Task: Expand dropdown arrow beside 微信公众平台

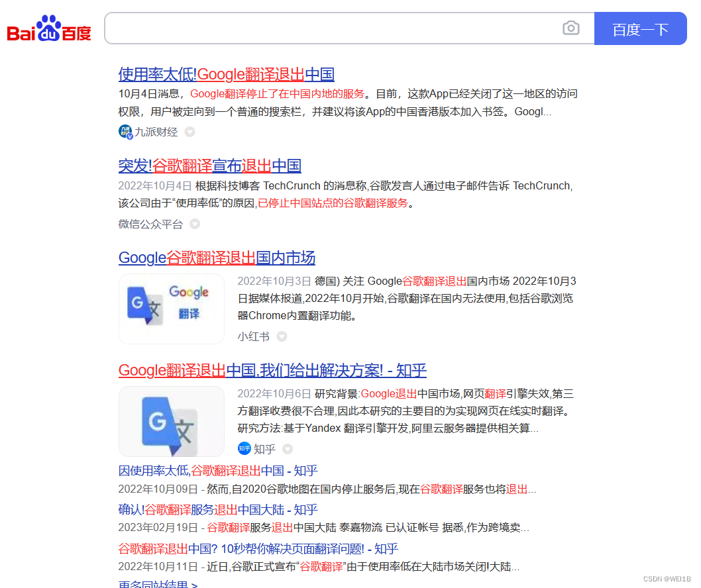Action: coord(195,224)
